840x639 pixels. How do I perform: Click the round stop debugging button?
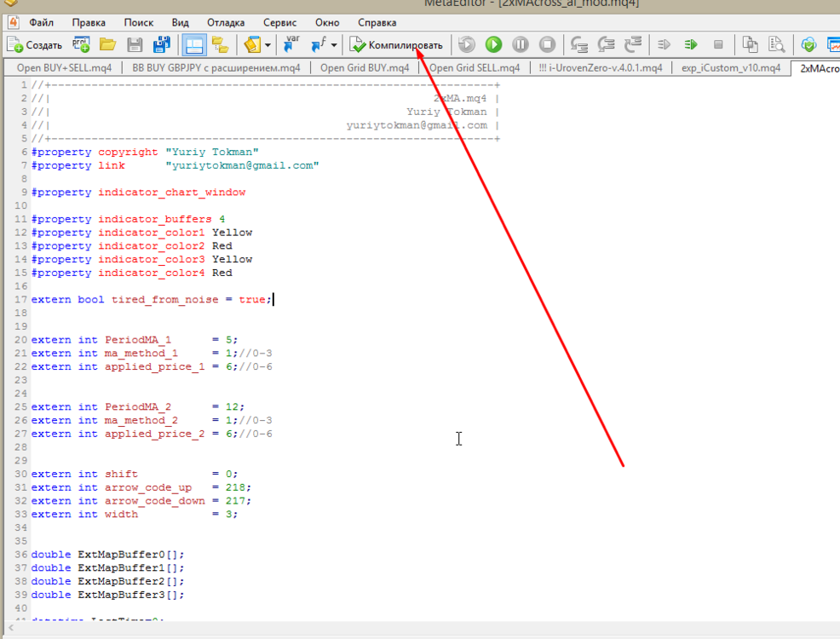547,44
